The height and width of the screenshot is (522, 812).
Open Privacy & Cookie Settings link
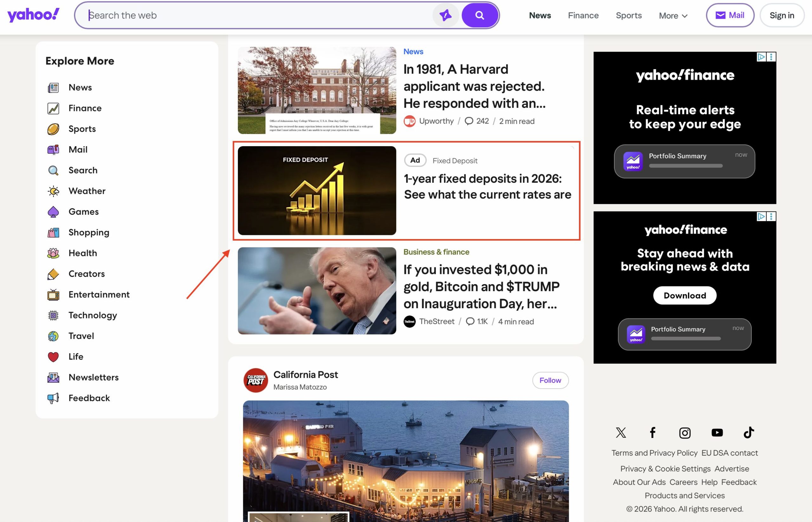[x=665, y=469]
